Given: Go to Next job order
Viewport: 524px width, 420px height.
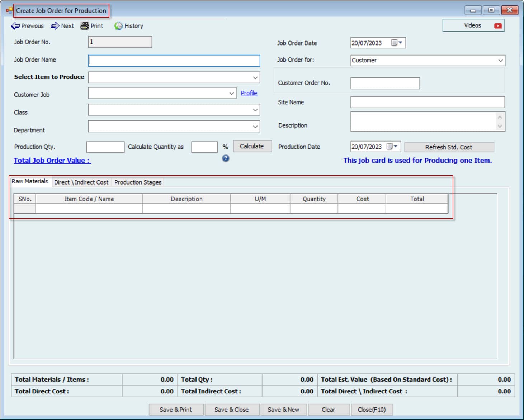Looking at the screenshot, I should pos(62,26).
